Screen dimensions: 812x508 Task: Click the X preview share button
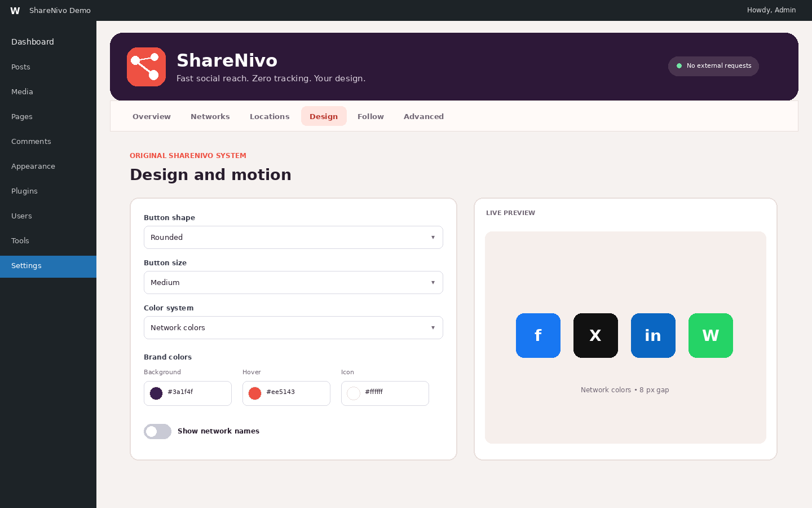[x=595, y=335]
